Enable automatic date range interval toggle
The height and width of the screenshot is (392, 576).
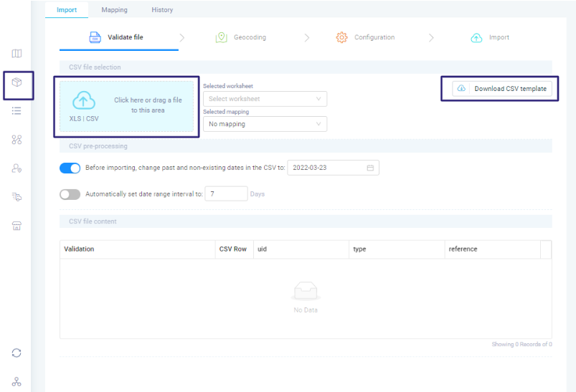[70, 194]
